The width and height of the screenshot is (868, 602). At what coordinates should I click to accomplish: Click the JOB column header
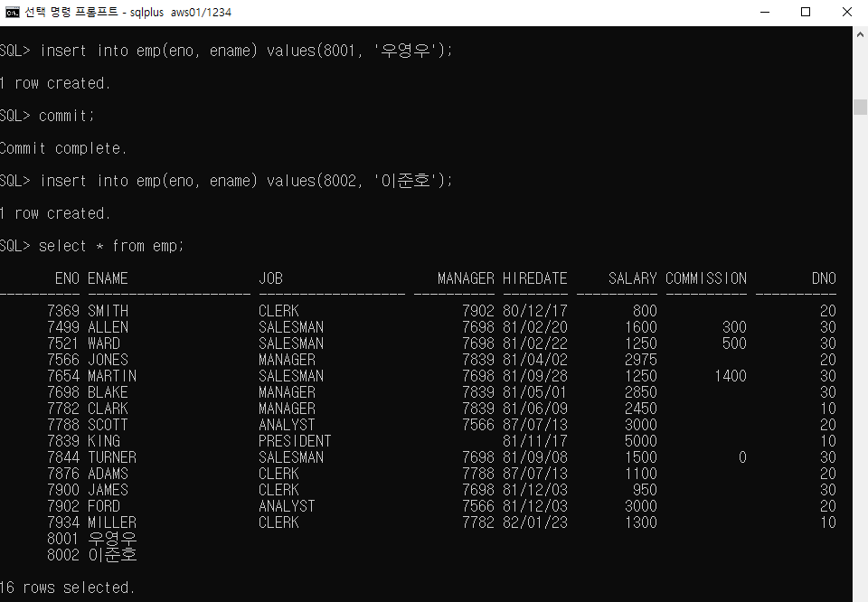click(x=270, y=278)
